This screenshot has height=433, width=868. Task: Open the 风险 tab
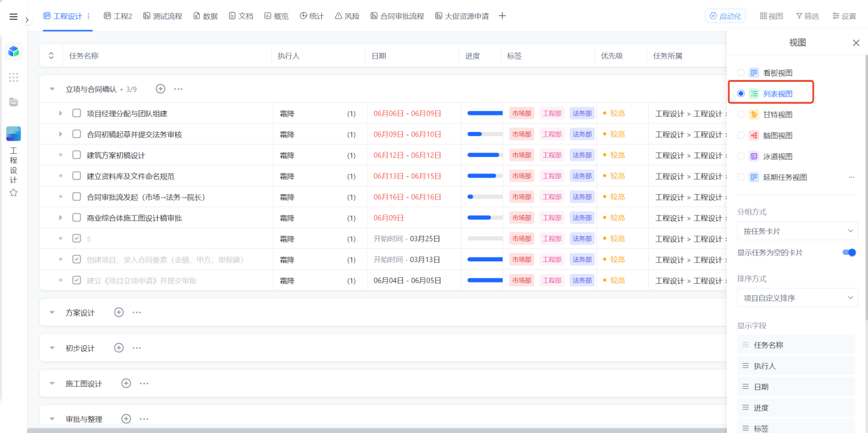tap(347, 16)
